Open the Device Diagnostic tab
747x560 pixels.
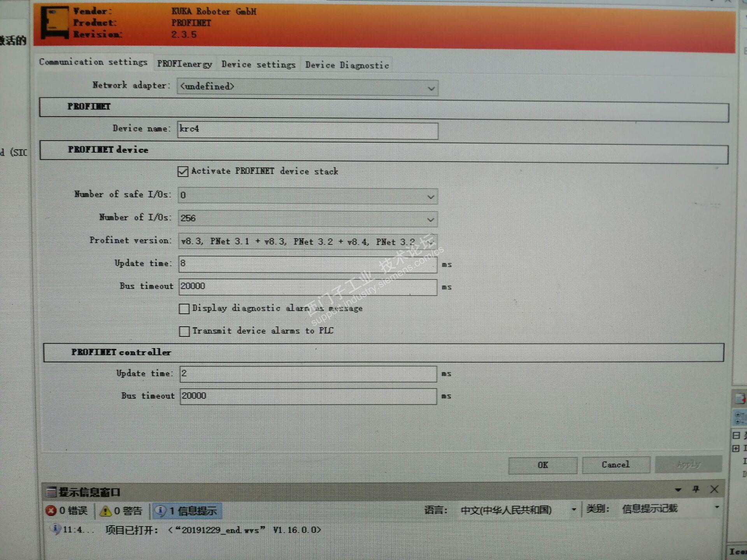[x=347, y=65]
